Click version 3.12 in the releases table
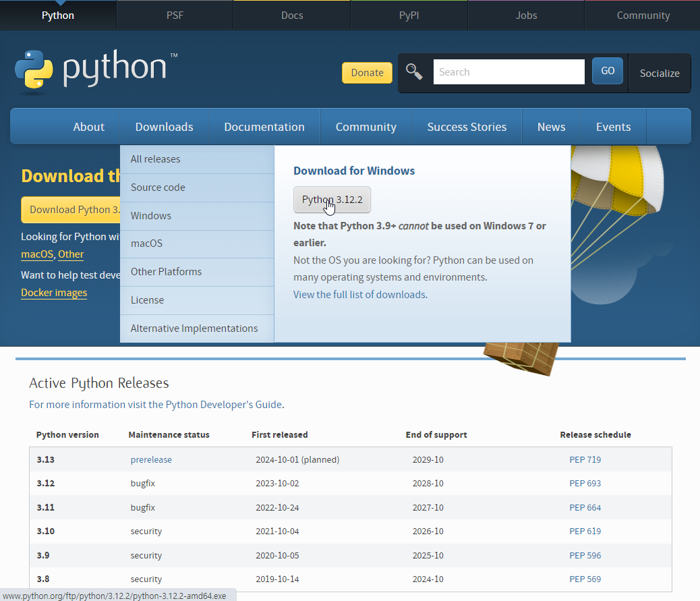Viewport: 700px width, 601px height. tap(46, 483)
